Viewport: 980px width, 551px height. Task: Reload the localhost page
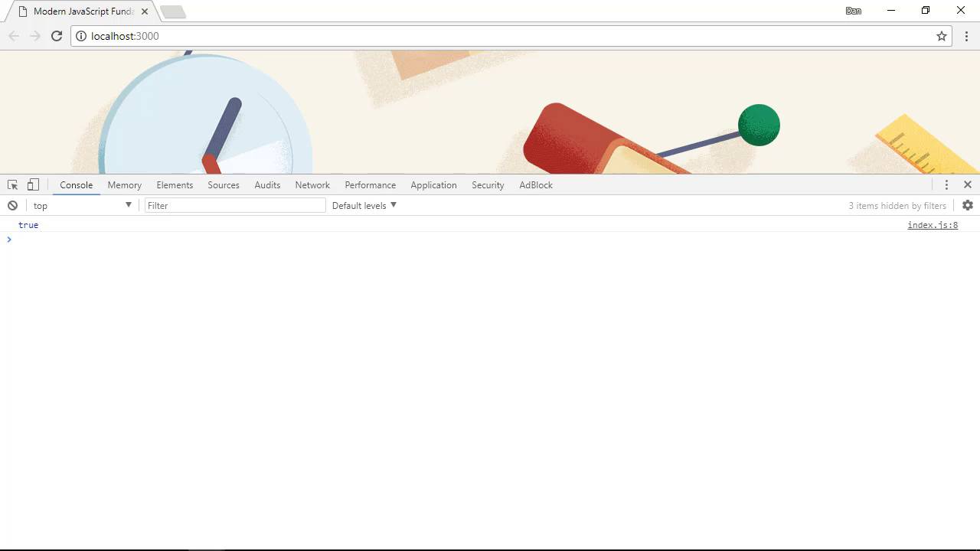click(x=57, y=36)
